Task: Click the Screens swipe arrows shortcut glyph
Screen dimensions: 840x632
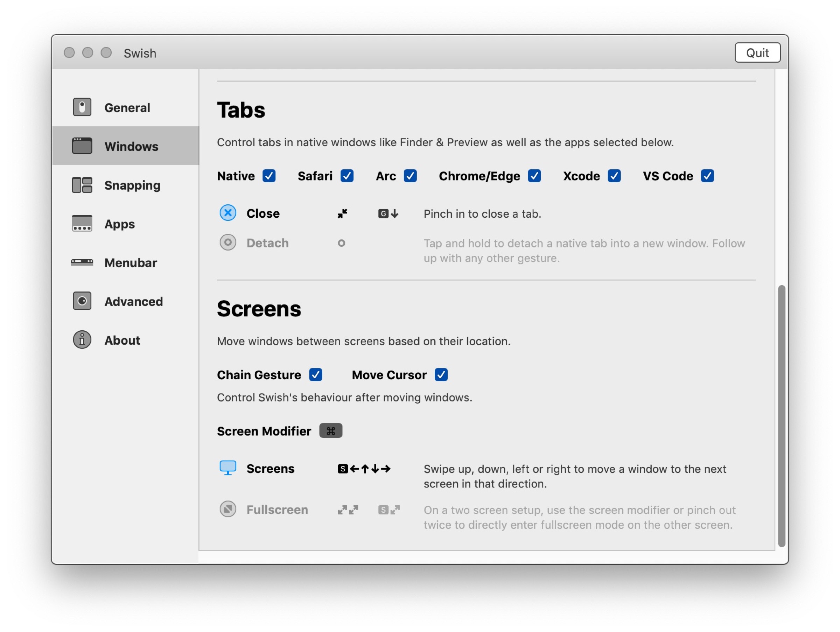Action: [364, 469]
